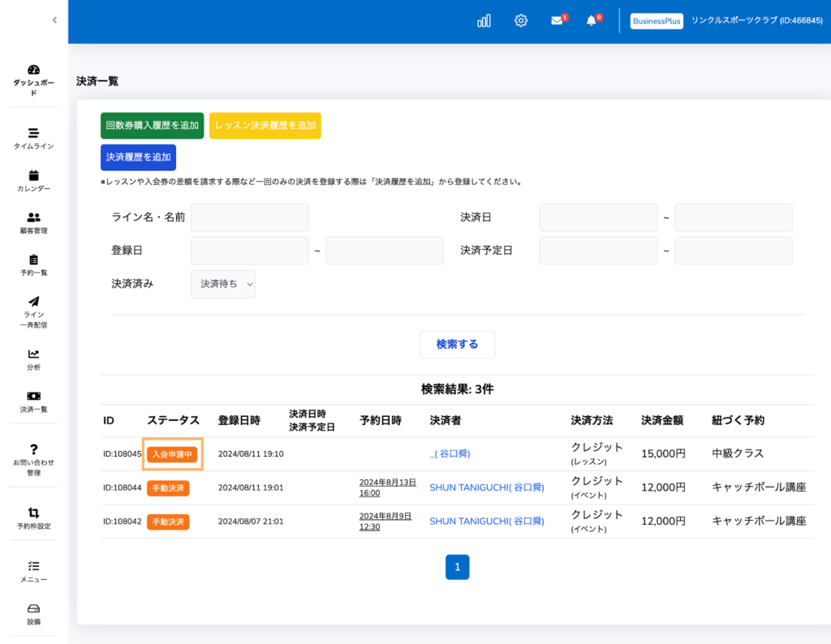Screen dimensions: 831x644
Task: Click 手動決済 badge for ID:108042
Action: coord(168,522)
